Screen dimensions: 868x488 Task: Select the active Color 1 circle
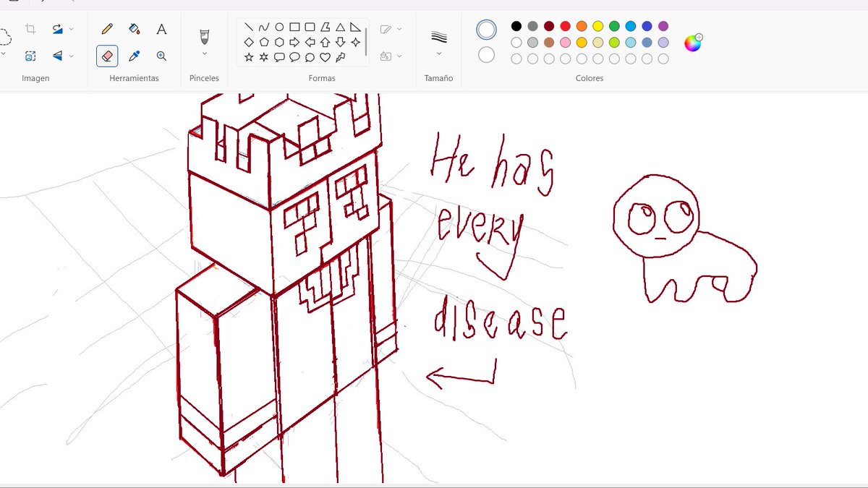(487, 30)
